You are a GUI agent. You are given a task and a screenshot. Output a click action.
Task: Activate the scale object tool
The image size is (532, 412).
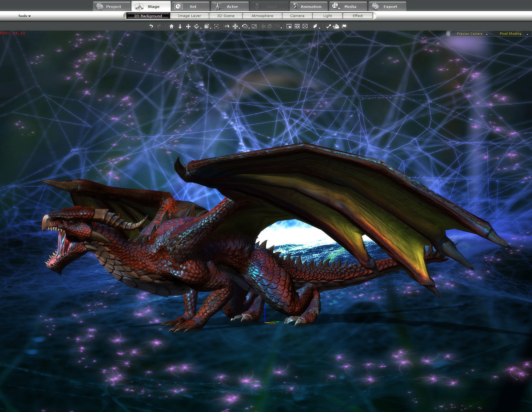254,26
